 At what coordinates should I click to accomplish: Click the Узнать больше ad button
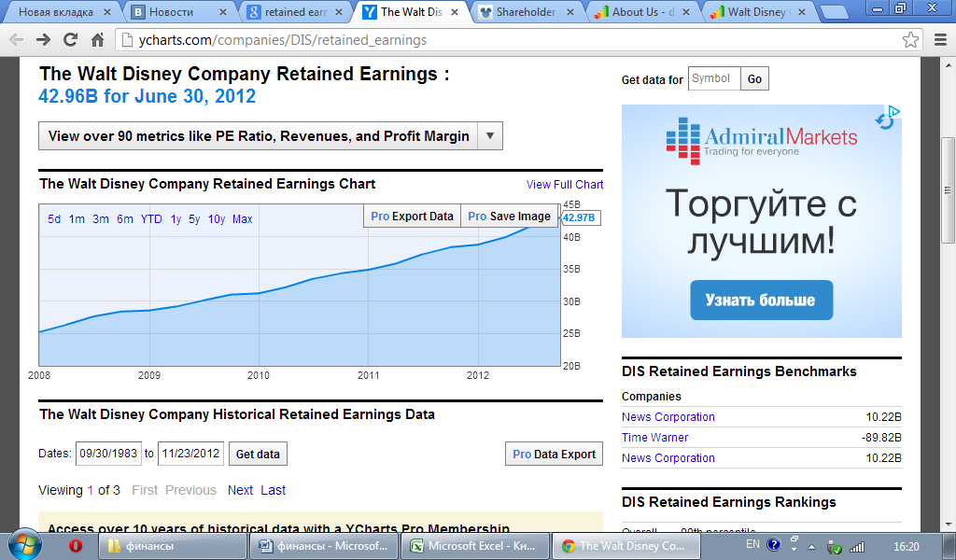762,300
